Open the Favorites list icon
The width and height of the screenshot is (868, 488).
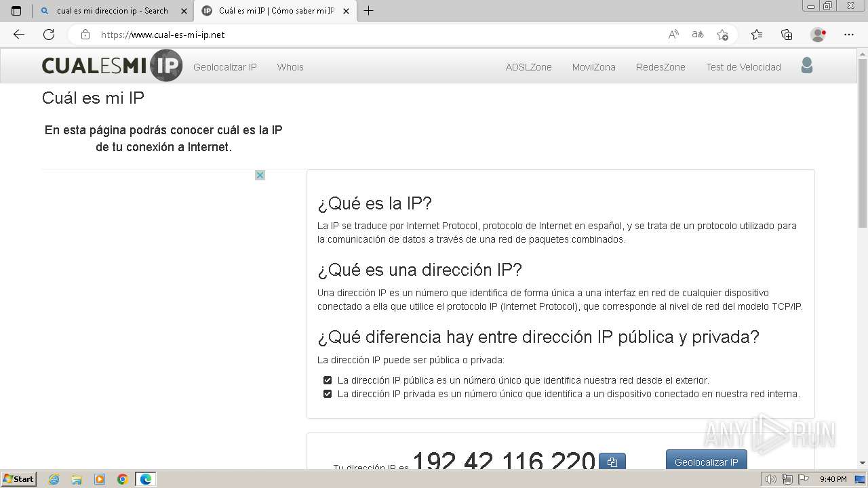point(757,35)
